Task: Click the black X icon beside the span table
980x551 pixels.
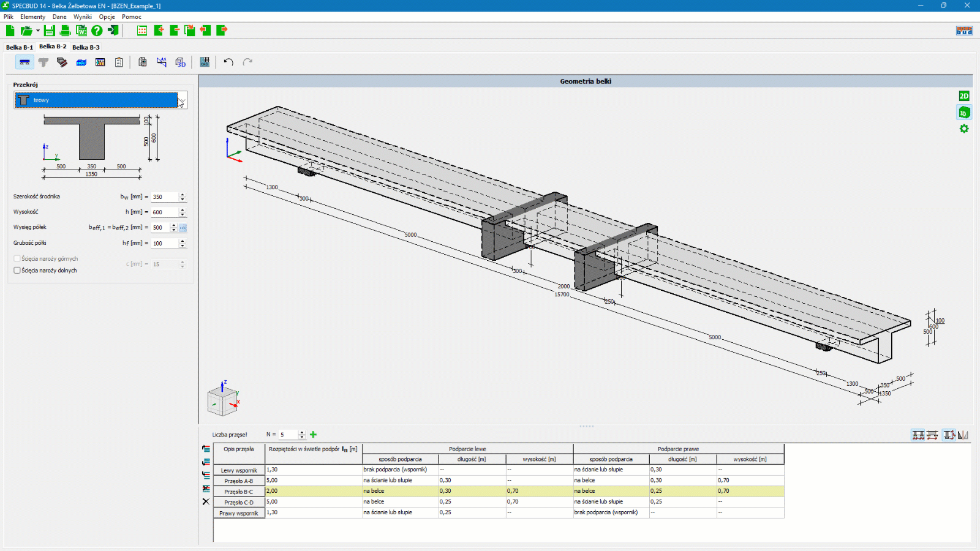Action: point(206,501)
